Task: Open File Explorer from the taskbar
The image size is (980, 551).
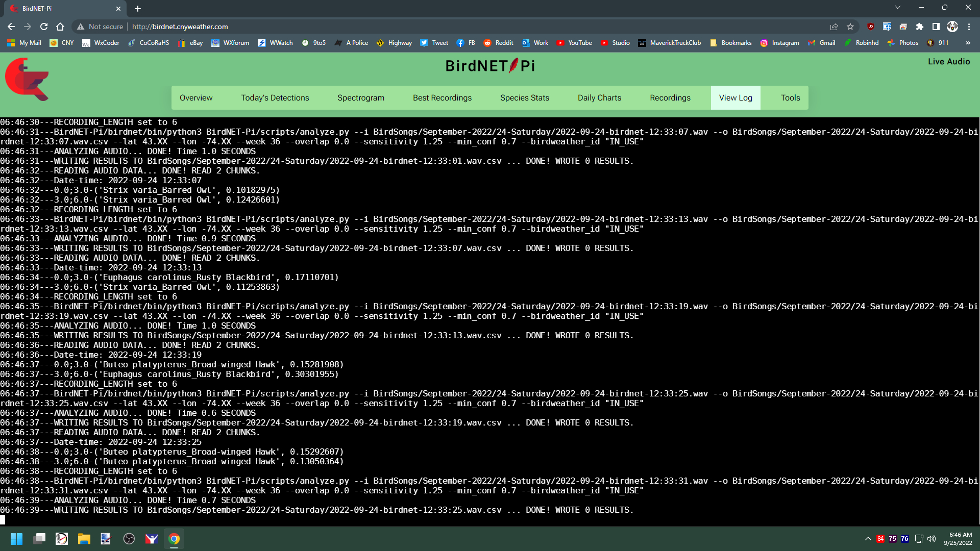Action: [84, 539]
